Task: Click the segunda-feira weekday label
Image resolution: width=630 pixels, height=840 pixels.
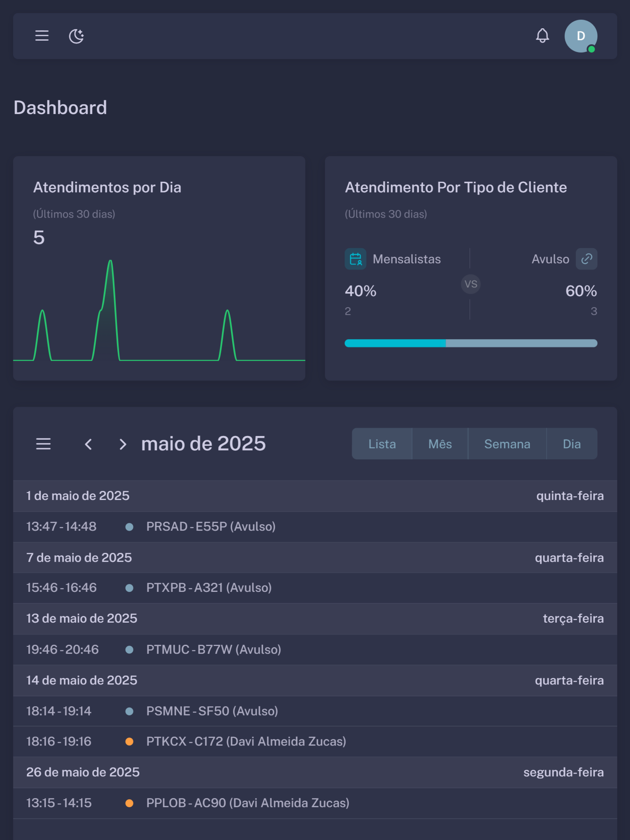Action: 564,772
